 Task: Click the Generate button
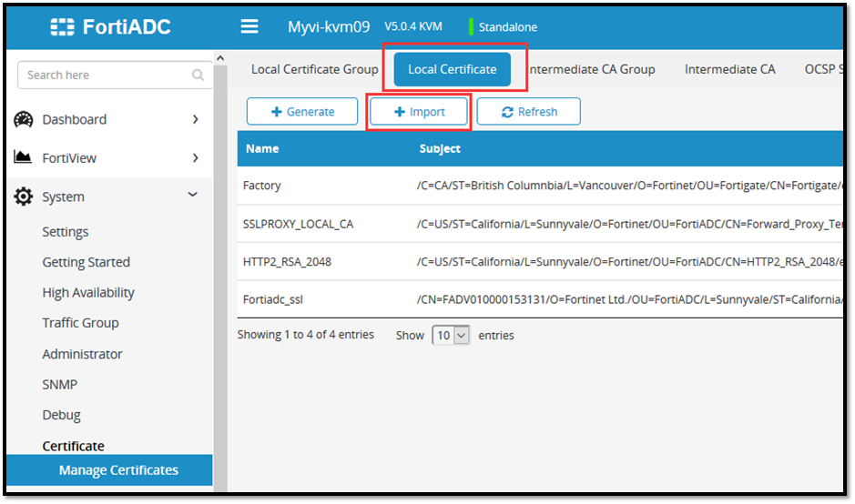click(302, 111)
